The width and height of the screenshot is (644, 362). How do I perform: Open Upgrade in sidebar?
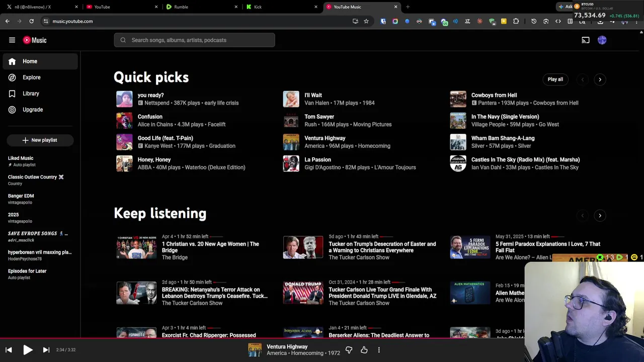coord(40,110)
